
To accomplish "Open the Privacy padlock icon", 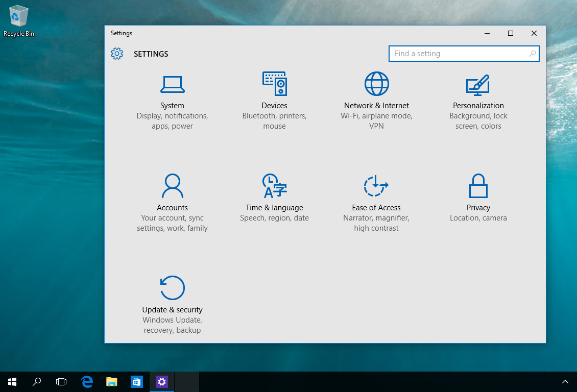I will click(x=478, y=186).
